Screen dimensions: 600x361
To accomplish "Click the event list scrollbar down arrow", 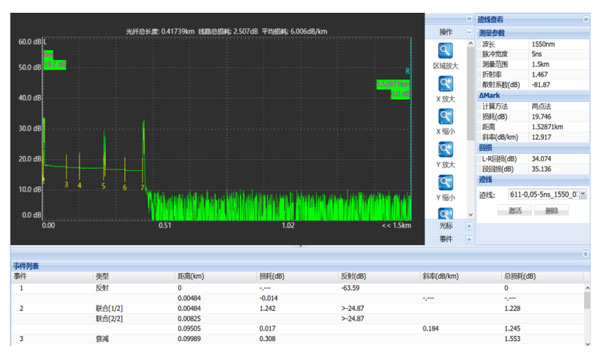I will click(x=588, y=343).
